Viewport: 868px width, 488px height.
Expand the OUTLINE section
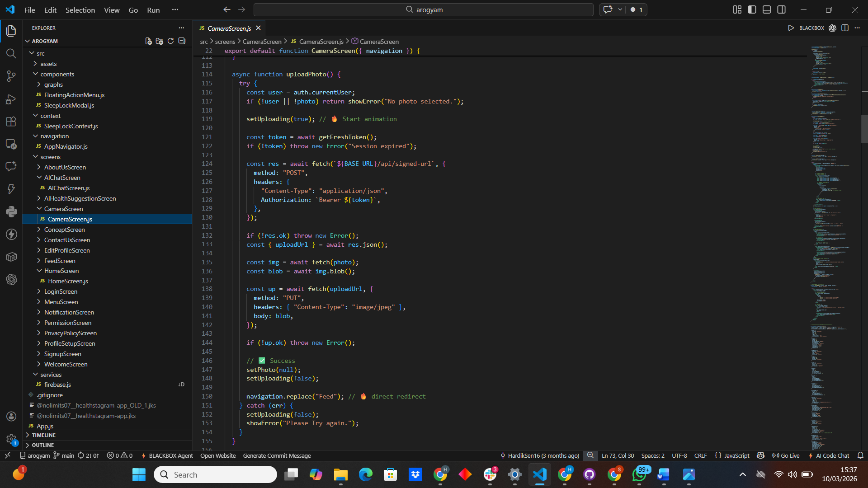42,445
